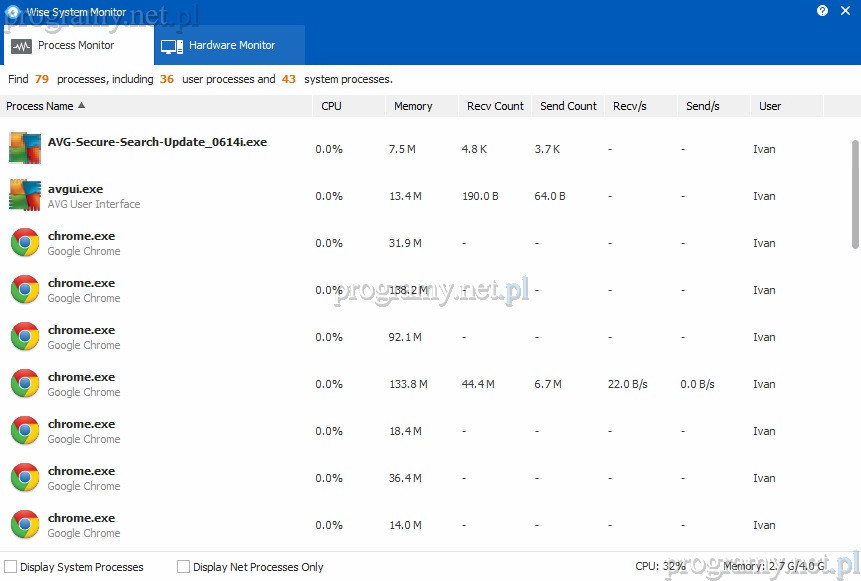Sort processes by CPU column

pyautogui.click(x=331, y=106)
